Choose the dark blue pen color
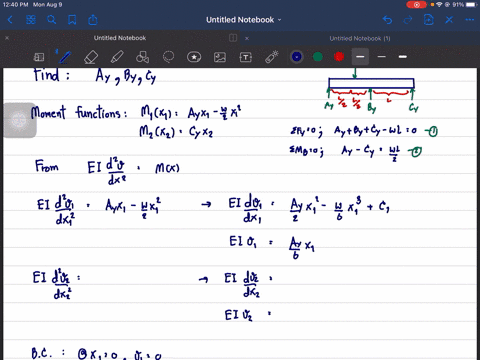480x360 pixels. [297, 57]
